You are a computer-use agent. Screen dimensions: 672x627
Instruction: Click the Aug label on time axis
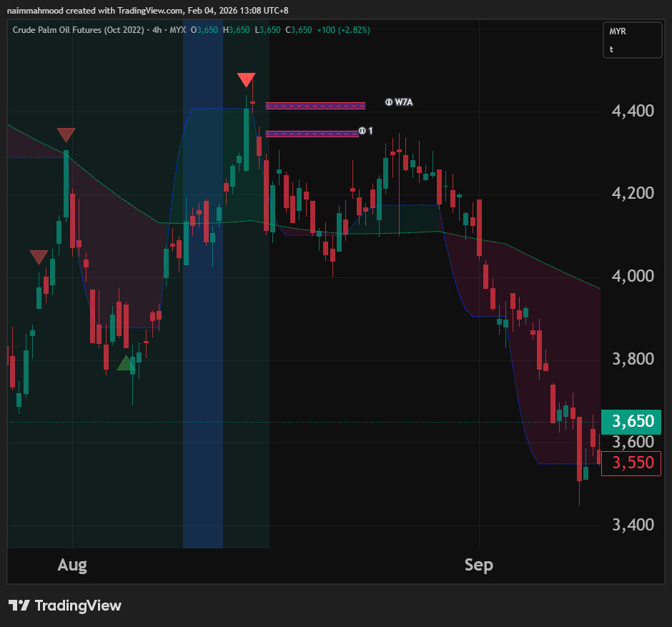click(x=72, y=565)
